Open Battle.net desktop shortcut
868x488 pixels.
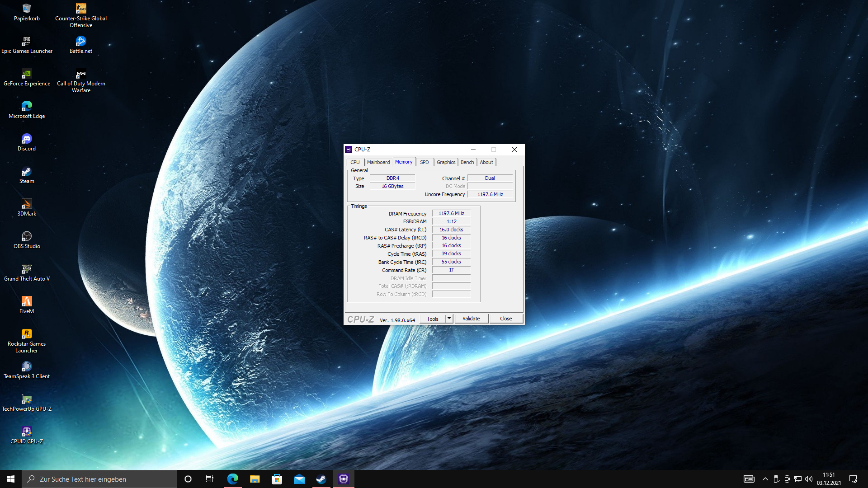(x=81, y=42)
